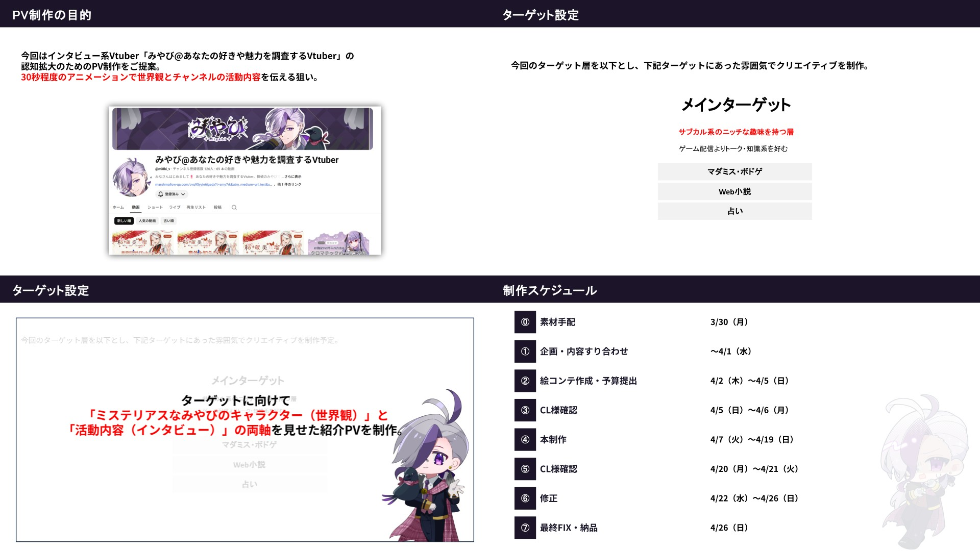The width and height of the screenshot is (980, 551).
Task: Click the schedule item 最終FIX・納品
Action: 569,528
